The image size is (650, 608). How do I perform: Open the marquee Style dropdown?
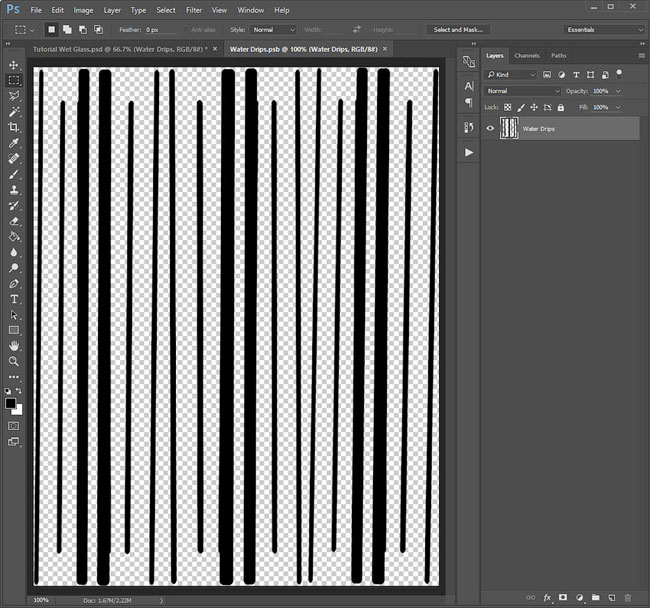273,30
